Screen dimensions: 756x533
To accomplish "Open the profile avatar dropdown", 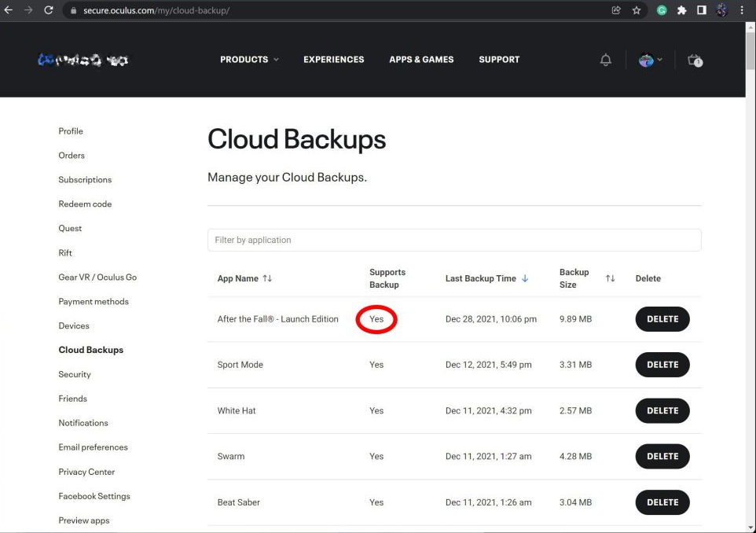I will click(650, 60).
